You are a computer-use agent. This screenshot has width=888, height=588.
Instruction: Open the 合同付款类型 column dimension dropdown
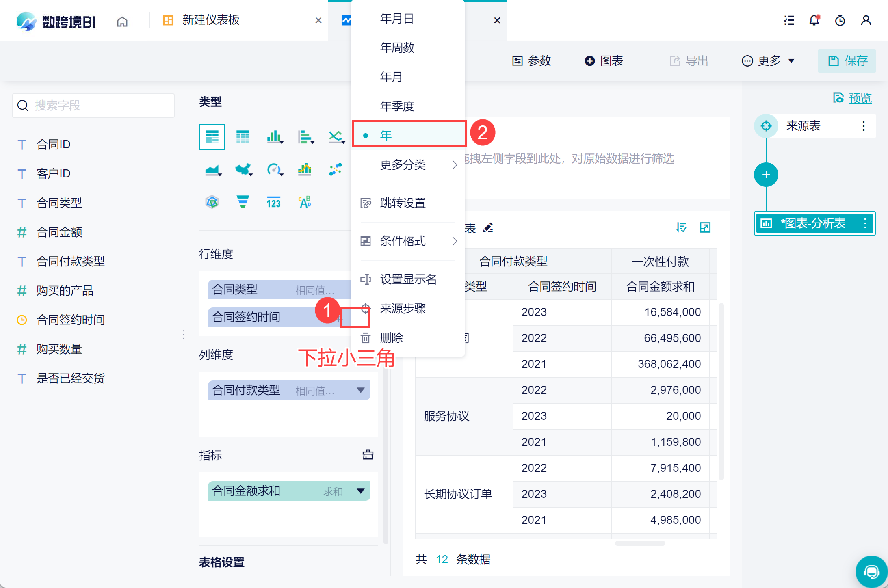pos(360,390)
